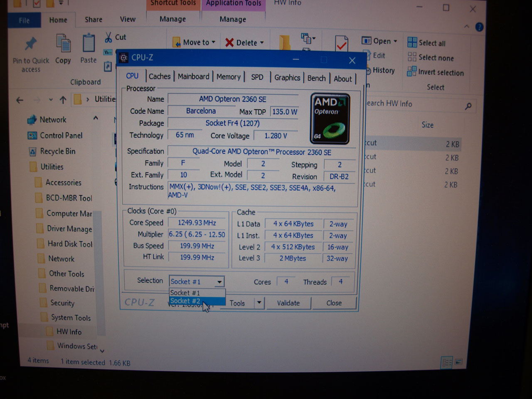
Task: Collapse the Network tree chevron
Action: [96, 118]
